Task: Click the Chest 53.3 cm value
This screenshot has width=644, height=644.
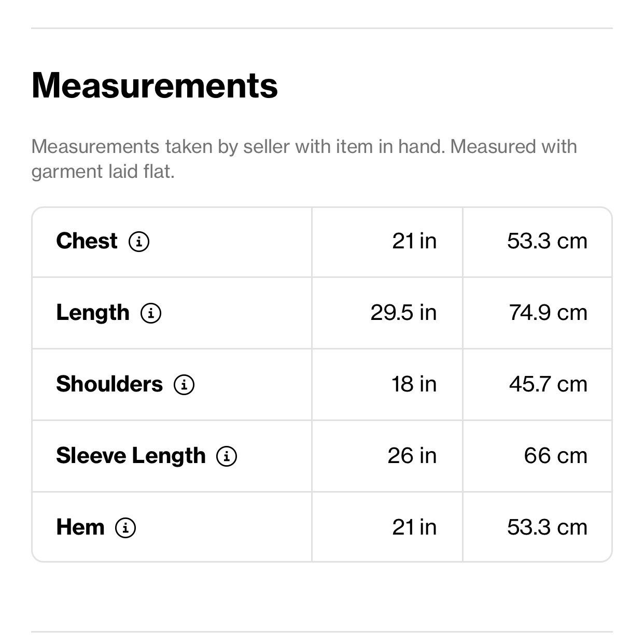Action: pos(548,241)
